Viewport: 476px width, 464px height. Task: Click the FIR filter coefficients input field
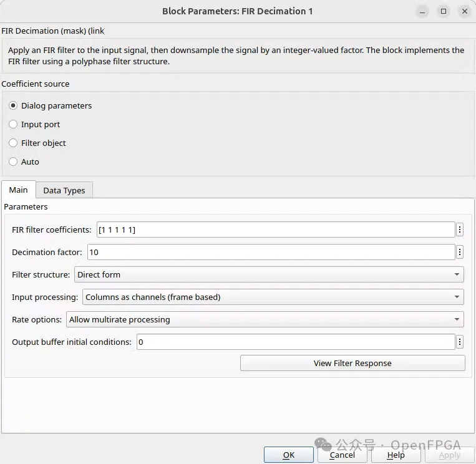click(x=274, y=230)
